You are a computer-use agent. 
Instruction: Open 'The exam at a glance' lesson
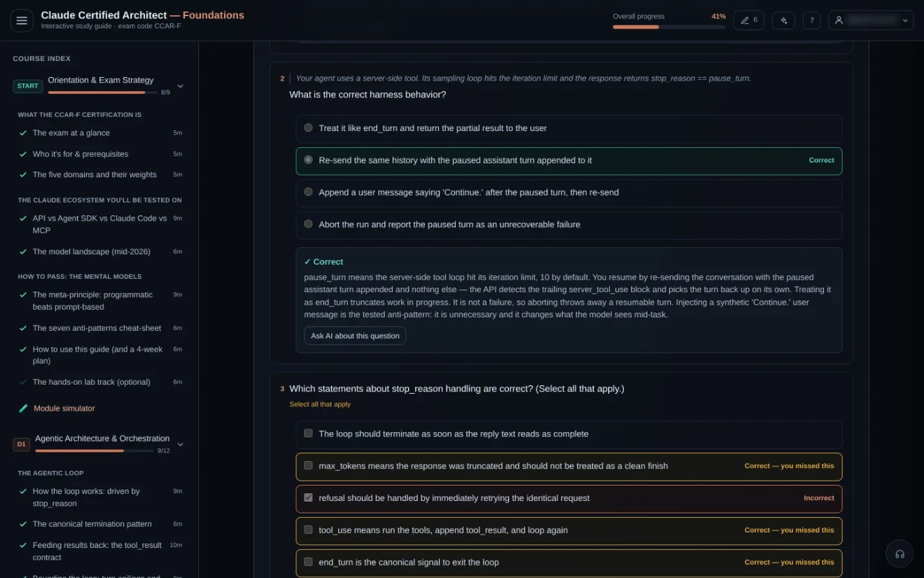(71, 133)
